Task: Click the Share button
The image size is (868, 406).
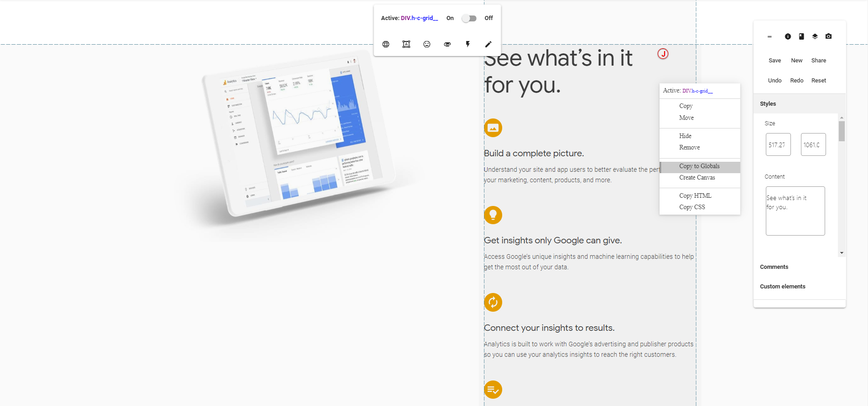Action: pos(819,61)
